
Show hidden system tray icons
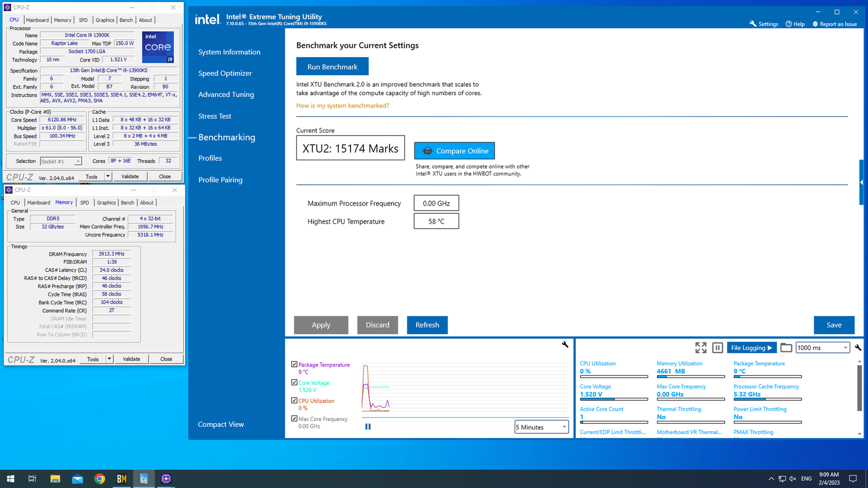tap(771, 479)
